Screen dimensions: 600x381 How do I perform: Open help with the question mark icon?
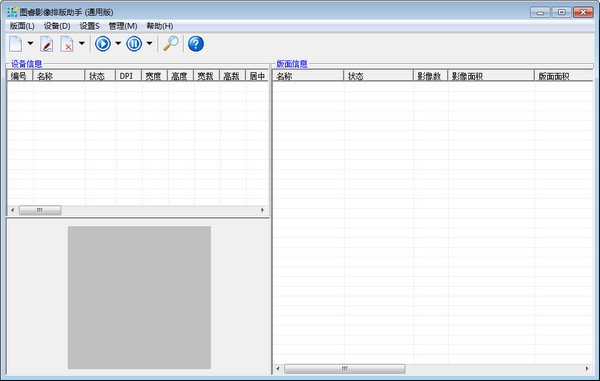[x=196, y=44]
